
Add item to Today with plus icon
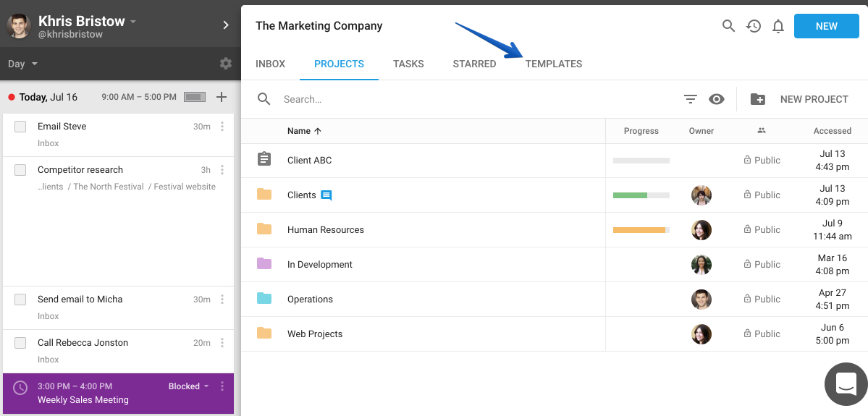222,98
